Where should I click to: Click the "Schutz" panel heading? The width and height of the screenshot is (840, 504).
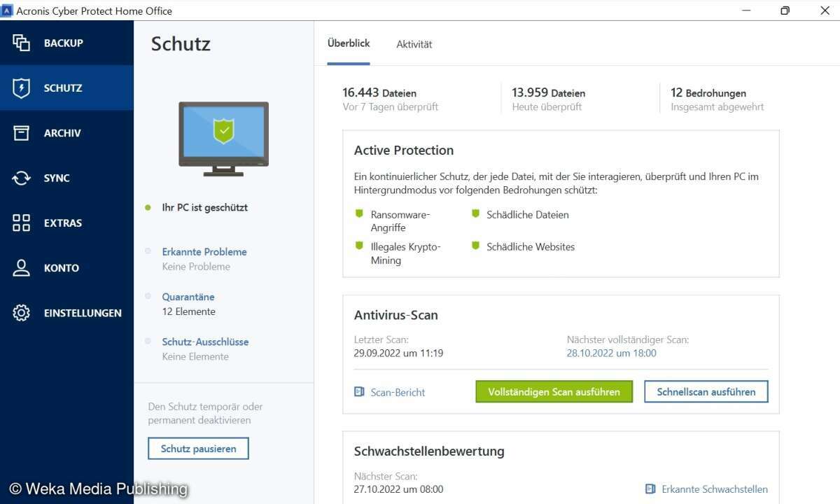[x=181, y=44]
